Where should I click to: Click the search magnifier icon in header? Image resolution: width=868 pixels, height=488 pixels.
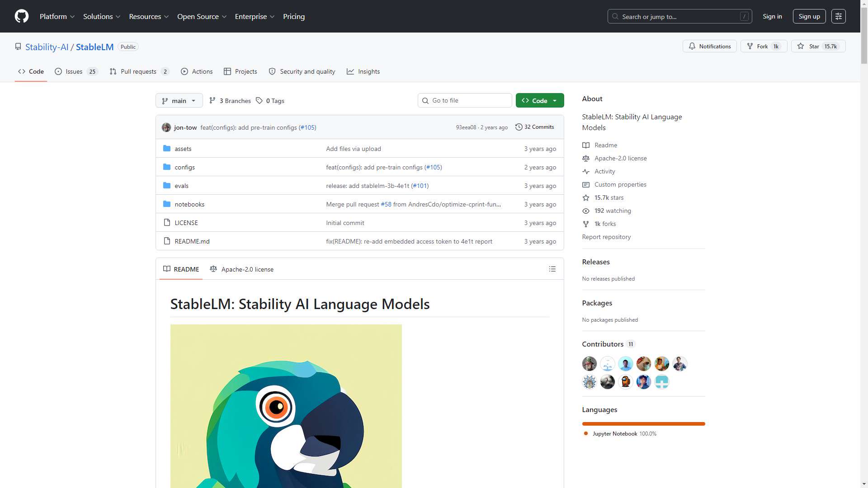615,16
